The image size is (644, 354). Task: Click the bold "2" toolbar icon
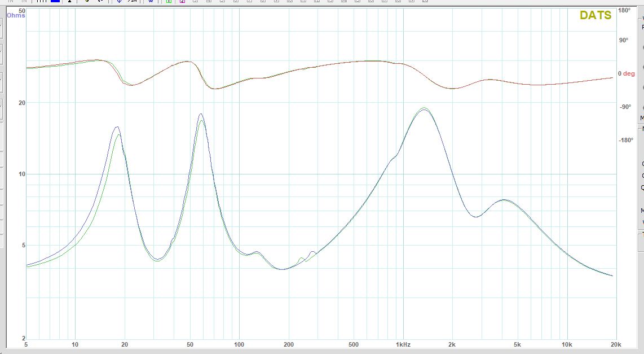pos(70,2)
